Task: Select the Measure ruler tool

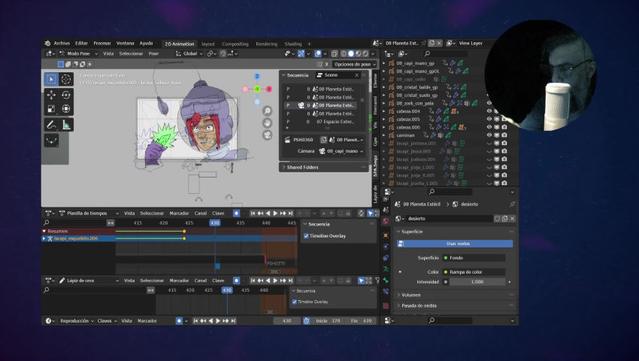Action: (66, 125)
